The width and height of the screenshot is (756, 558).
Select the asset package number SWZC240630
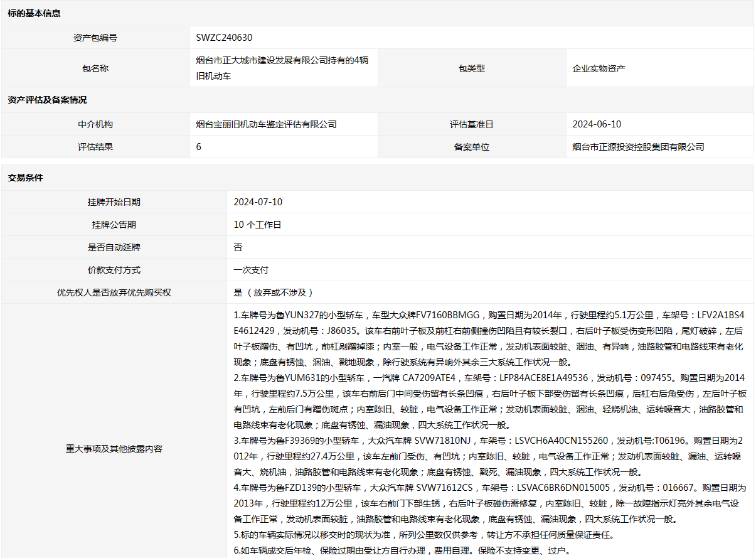[224, 38]
